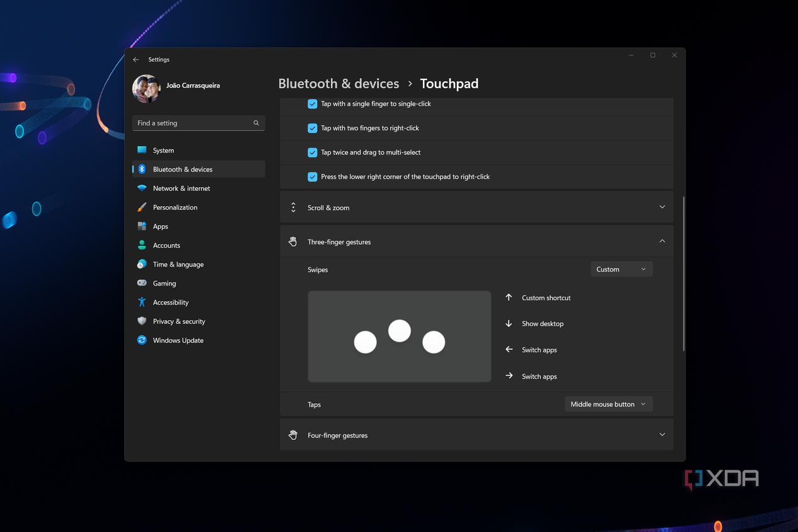Click Switch apps label for right swipe
This screenshot has height=532, width=798.
pos(539,376)
